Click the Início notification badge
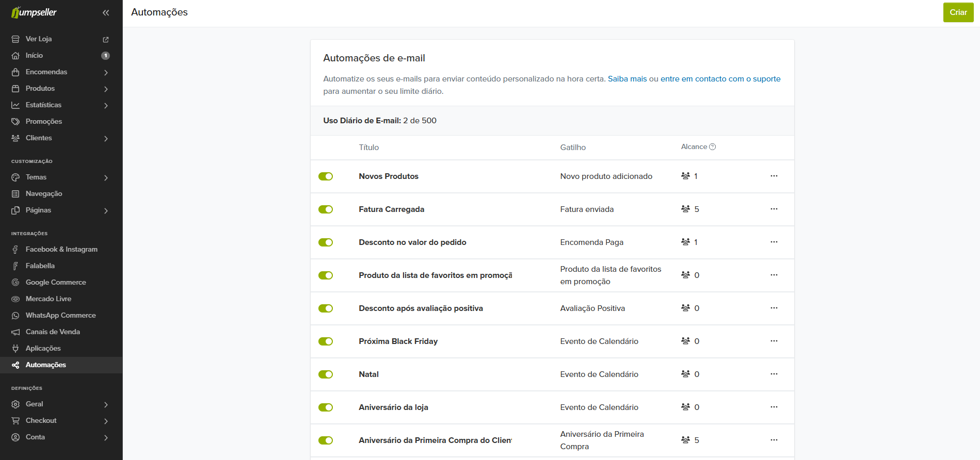Viewport: 980px width, 460px height. tap(105, 56)
